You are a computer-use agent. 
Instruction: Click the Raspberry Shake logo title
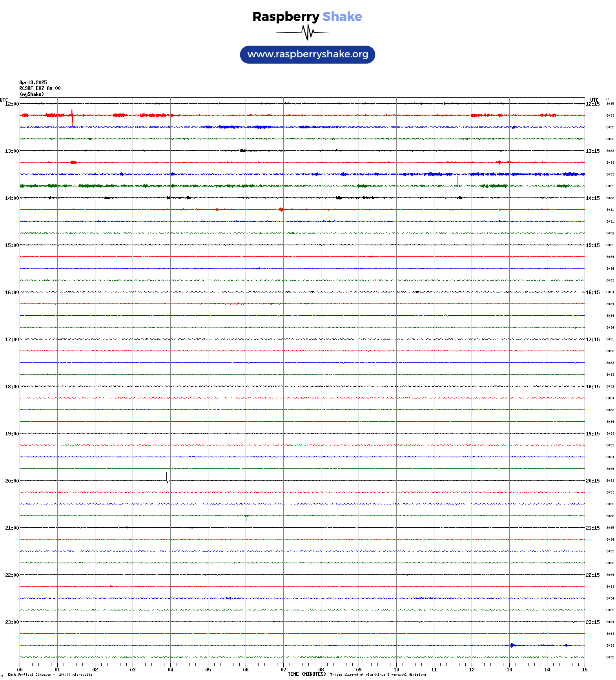coord(307,17)
